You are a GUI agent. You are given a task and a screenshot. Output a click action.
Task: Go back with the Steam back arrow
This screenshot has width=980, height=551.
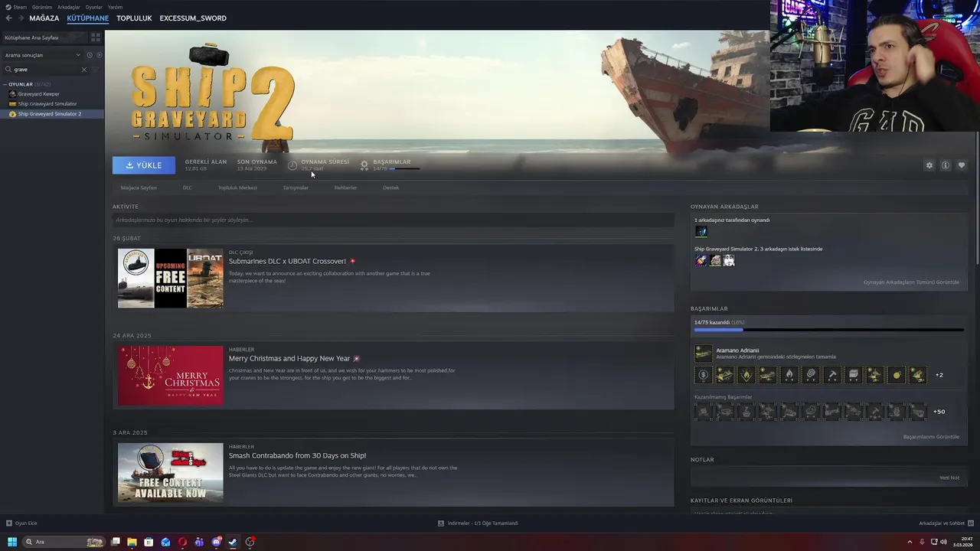[8, 18]
